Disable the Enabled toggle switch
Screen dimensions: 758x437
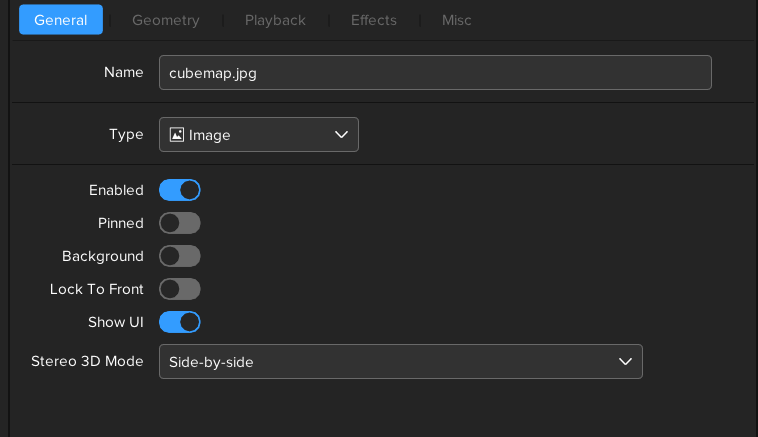(x=180, y=190)
